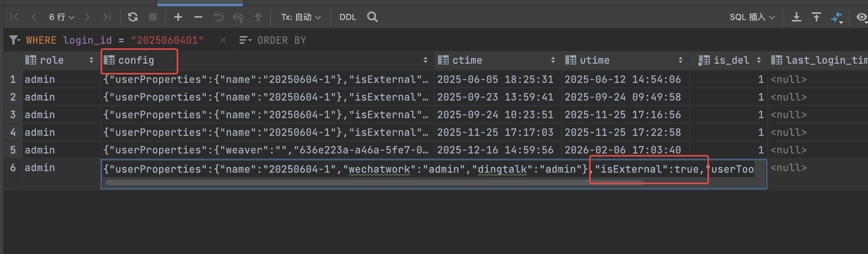Click the search magnifier icon in toolbar
868x254 pixels.
(372, 17)
